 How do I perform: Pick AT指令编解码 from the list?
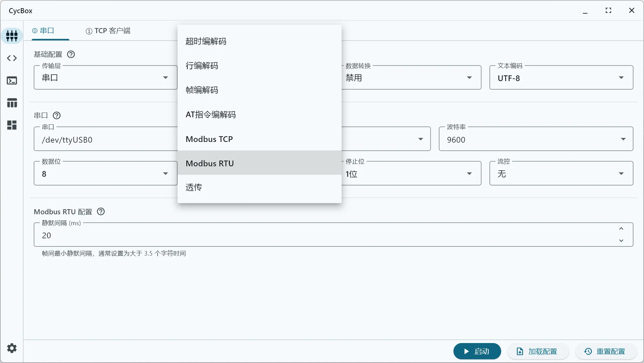click(259, 115)
